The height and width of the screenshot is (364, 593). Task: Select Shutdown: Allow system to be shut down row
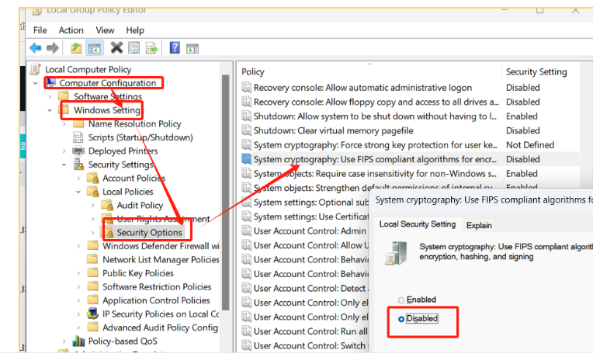click(x=410, y=116)
